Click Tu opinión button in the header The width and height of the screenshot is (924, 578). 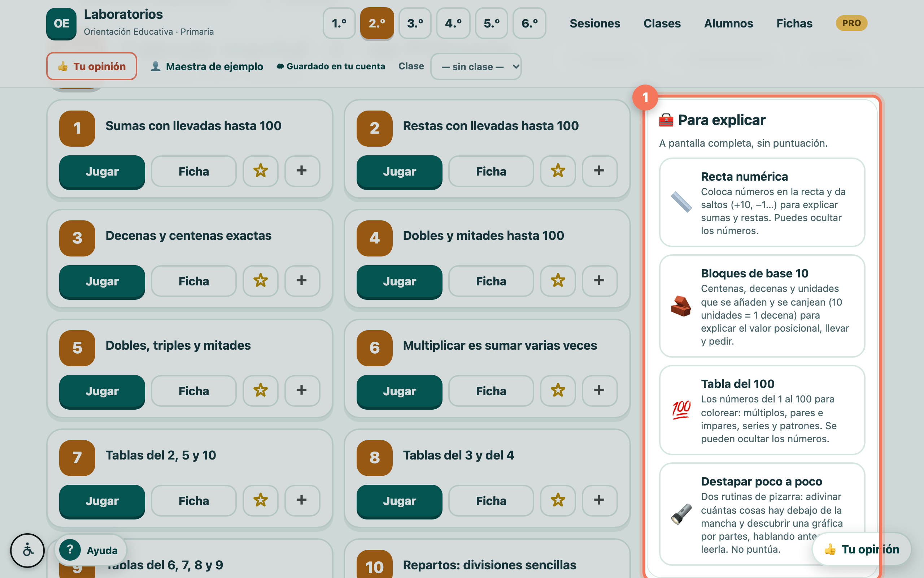click(x=92, y=66)
